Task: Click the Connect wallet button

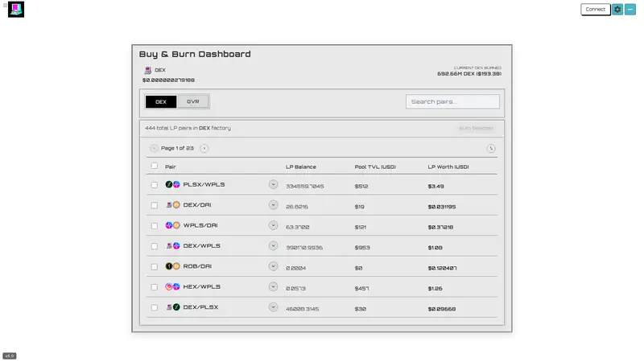Action: pyautogui.click(x=595, y=10)
